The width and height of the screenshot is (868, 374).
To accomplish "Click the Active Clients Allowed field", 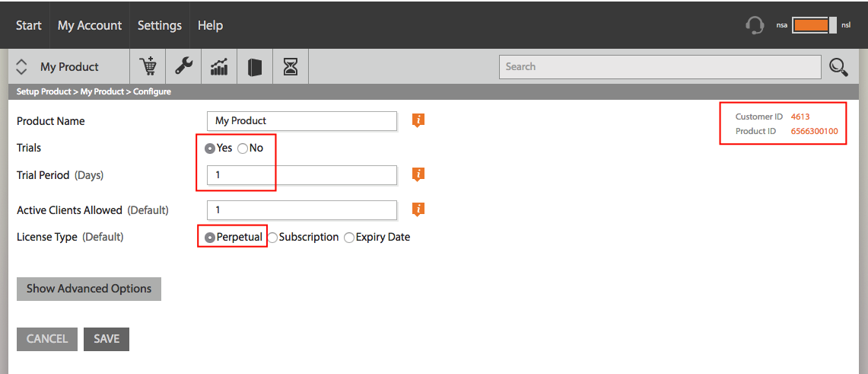I will click(x=302, y=210).
